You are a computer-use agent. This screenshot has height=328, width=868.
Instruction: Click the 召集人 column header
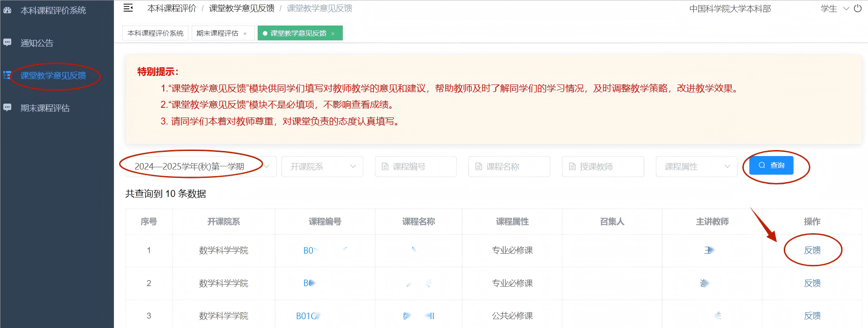coord(612,222)
